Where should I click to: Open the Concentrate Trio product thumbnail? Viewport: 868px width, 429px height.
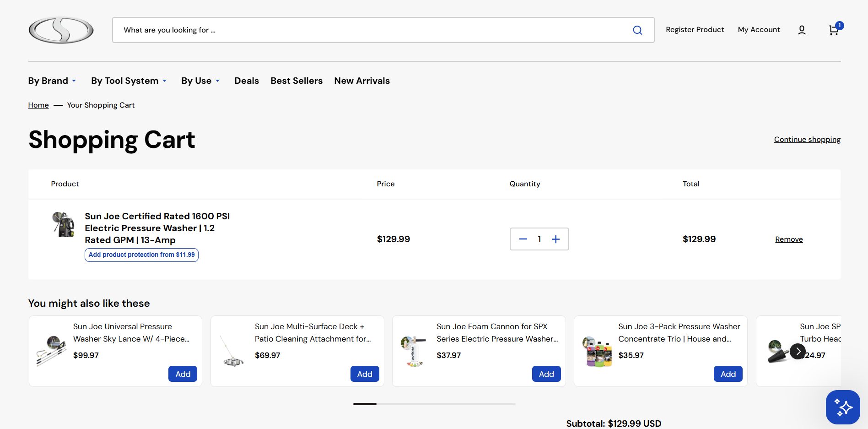597,351
